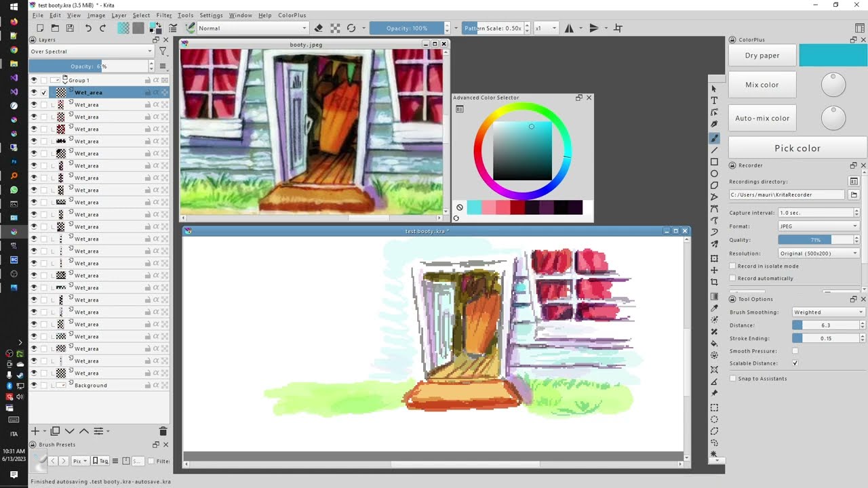Image resolution: width=868 pixels, height=488 pixels.
Task: Hide the Group 1 layer
Action: point(34,80)
